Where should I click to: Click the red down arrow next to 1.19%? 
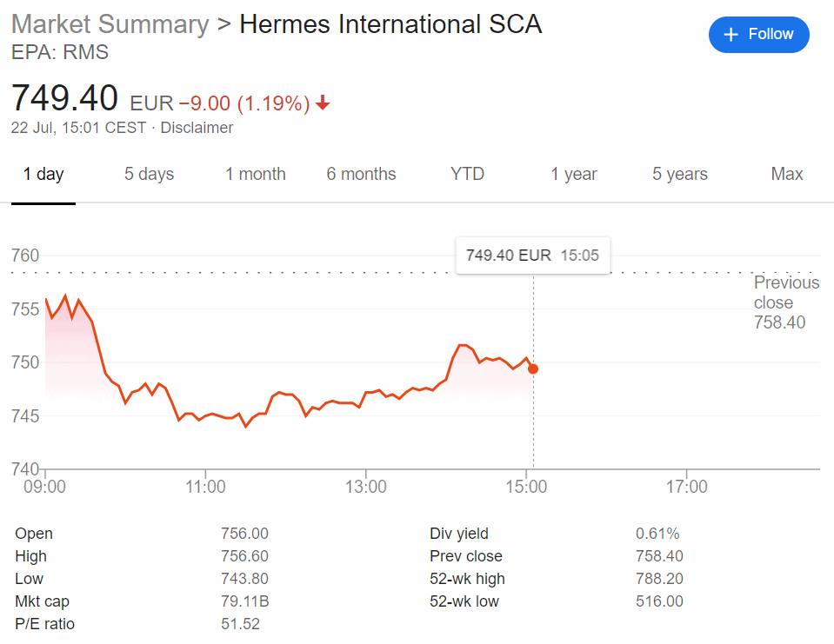[x=323, y=103]
